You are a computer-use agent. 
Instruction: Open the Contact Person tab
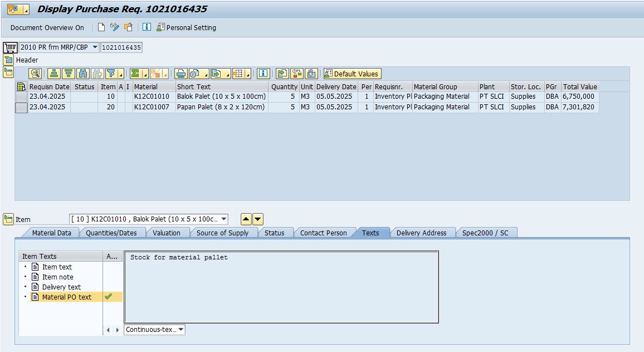click(x=323, y=233)
